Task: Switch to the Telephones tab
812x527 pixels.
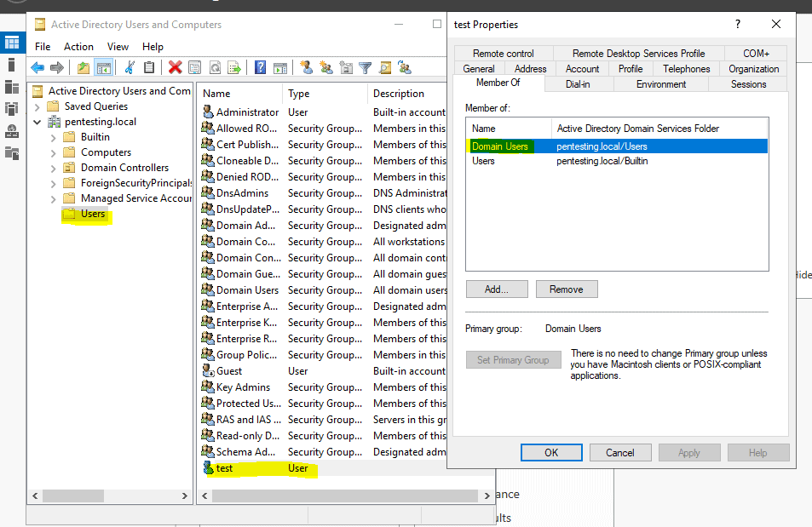Action: coord(686,69)
